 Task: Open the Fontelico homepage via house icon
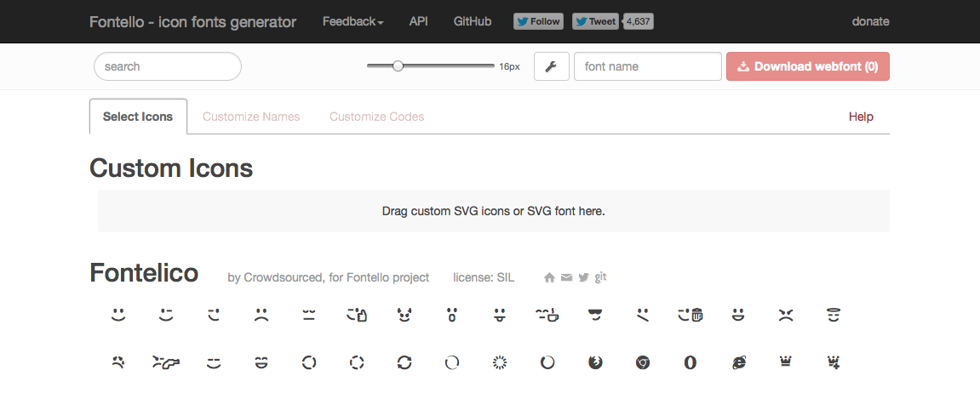(x=549, y=277)
